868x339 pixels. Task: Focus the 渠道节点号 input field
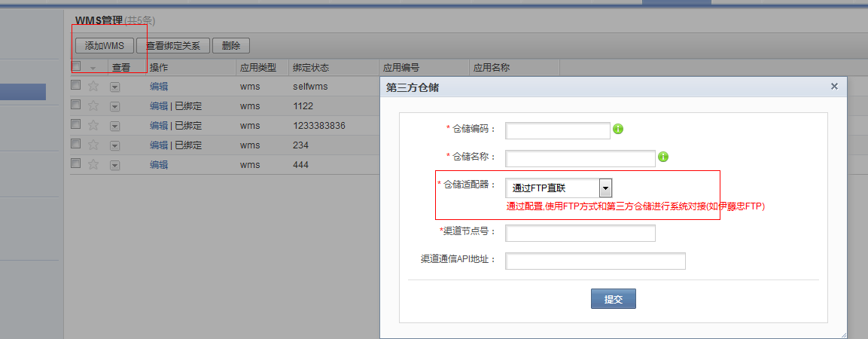(580, 233)
